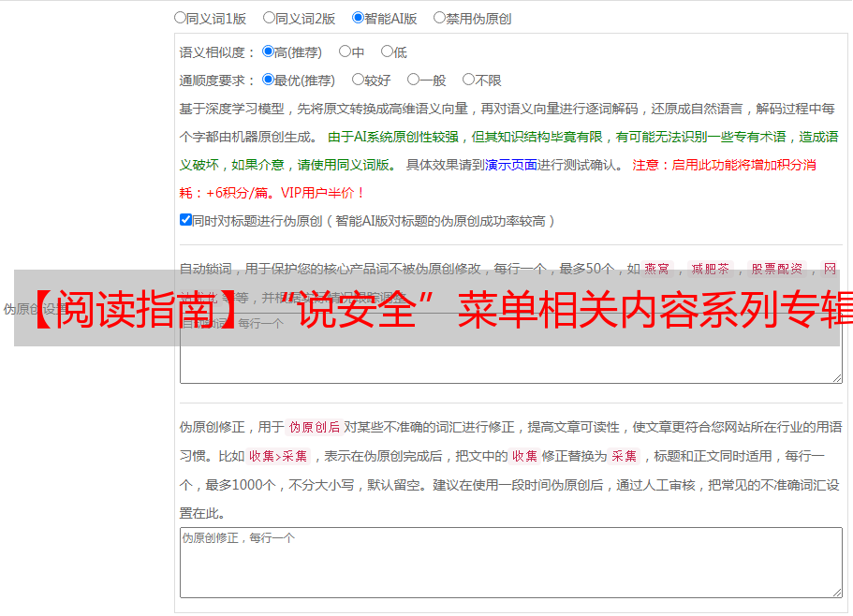Image resolution: width=853 pixels, height=616 pixels.
Task: Click the 股票配资 example keyword
Action: point(777,269)
